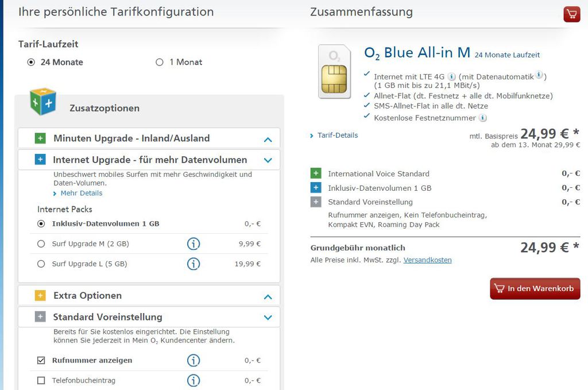This screenshot has width=588, height=390.
Task: Click 'ab dem 13. Monat 29,99 €' text
Action: click(536, 145)
